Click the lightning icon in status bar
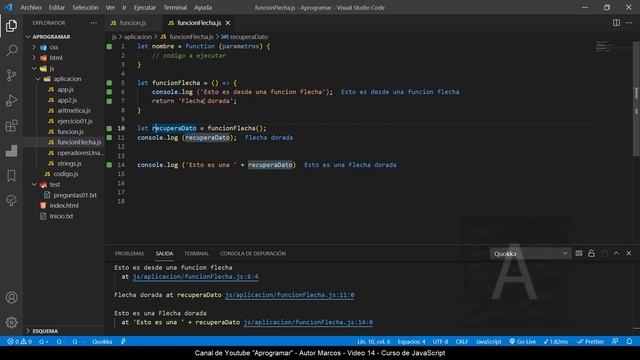This screenshot has width=640, height=360. pyautogui.click(x=123, y=341)
